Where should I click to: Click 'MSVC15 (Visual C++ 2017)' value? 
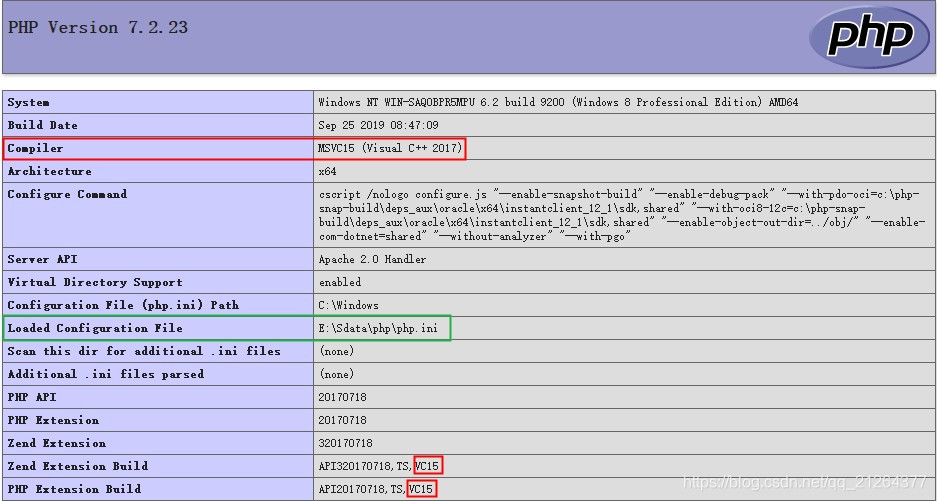pyautogui.click(x=390, y=148)
